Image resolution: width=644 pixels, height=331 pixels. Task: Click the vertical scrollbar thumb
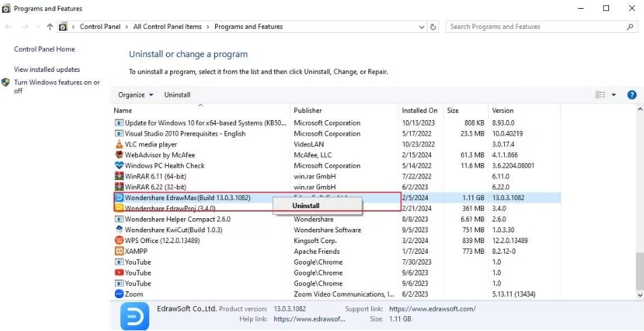(639, 271)
